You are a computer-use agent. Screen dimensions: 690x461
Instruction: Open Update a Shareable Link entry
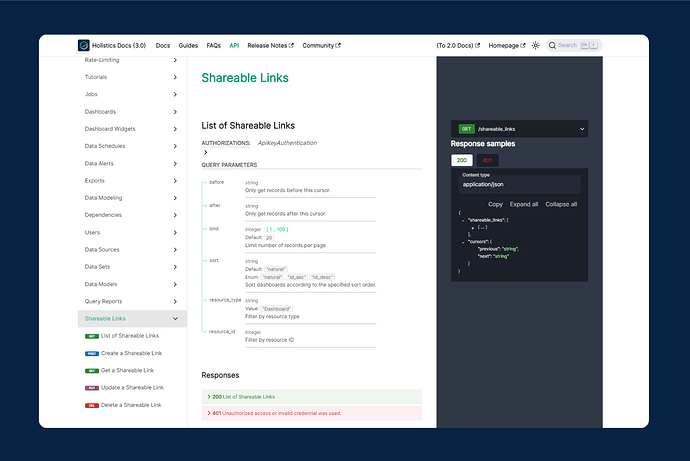tap(132, 388)
